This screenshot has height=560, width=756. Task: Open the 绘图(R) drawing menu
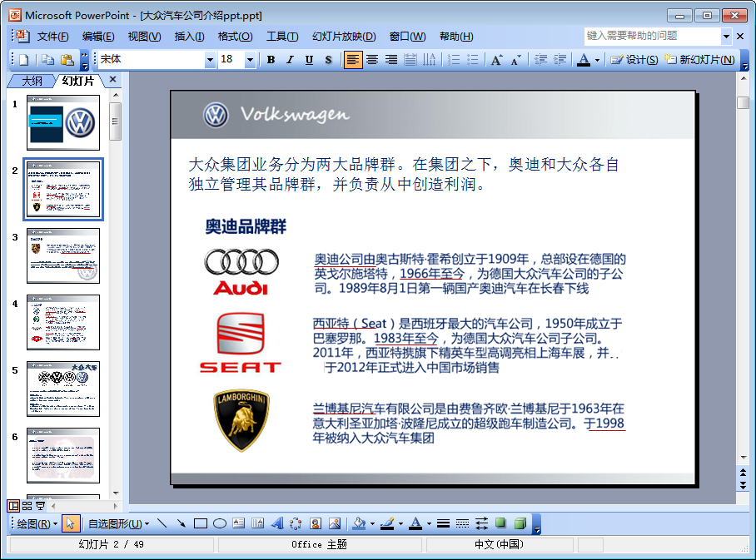tap(37, 524)
